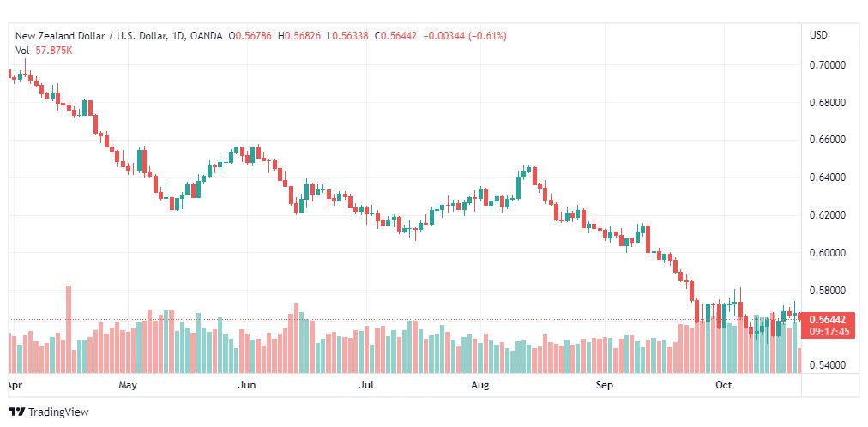Click the 0.66000 price axis label
This screenshot has width=868, height=427.
tap(827, 140)
